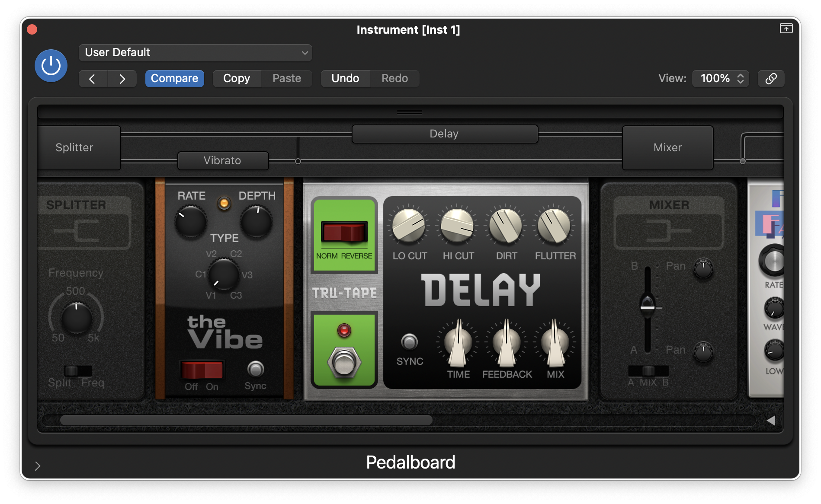Close the Instrument window with red button
This screenshot has height=504, width=821.
(x=32, y=29)
